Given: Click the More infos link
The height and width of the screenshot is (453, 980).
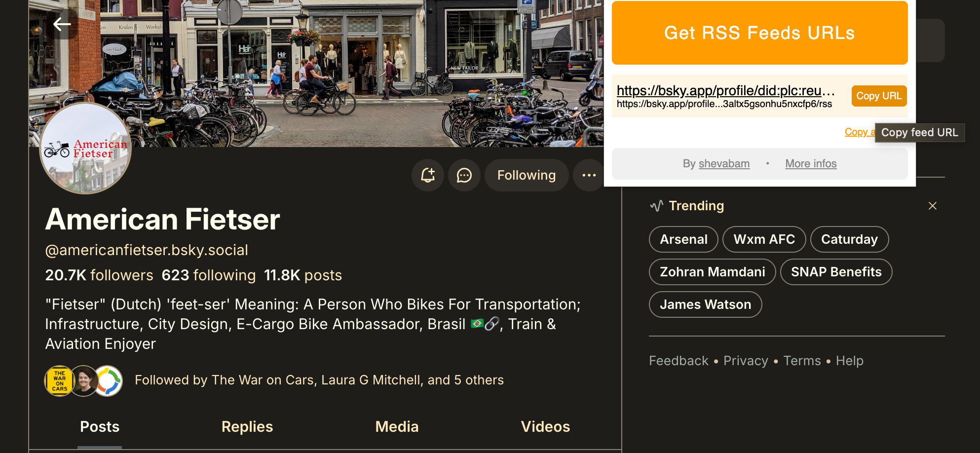Looking at the screenshot, I should coord(811,163).
